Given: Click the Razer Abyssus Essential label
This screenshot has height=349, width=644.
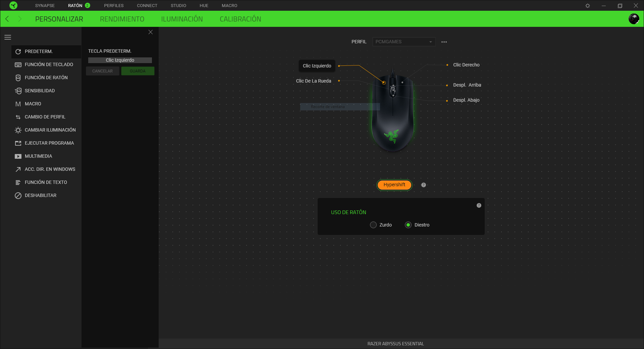Looking at the screenshot, I should (395, 344).
